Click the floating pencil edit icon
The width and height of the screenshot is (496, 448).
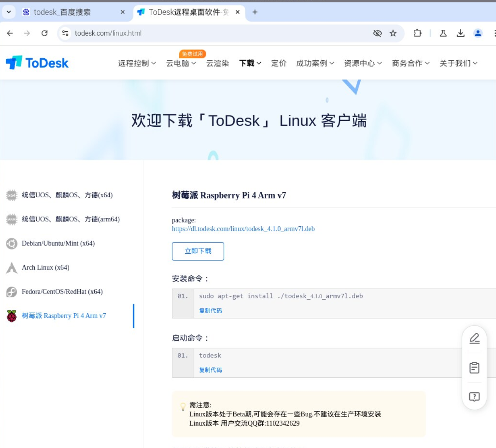pos(474,339)
